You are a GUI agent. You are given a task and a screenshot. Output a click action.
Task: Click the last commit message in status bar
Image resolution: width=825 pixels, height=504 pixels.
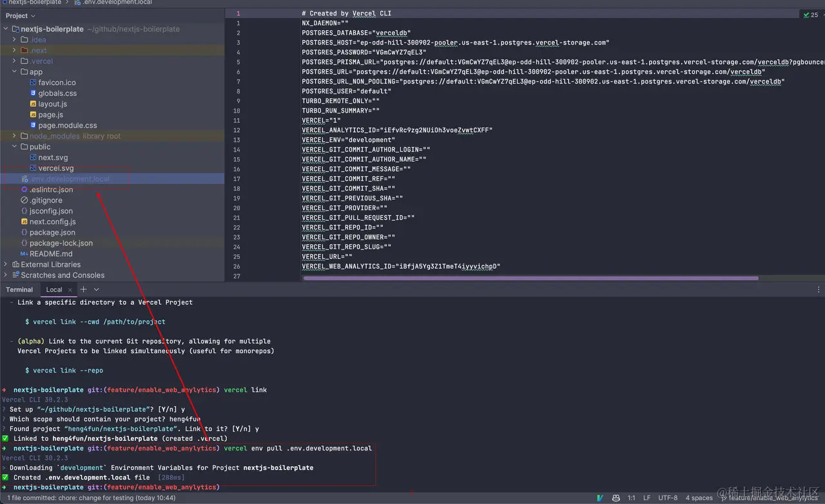(x=91, y=498)
